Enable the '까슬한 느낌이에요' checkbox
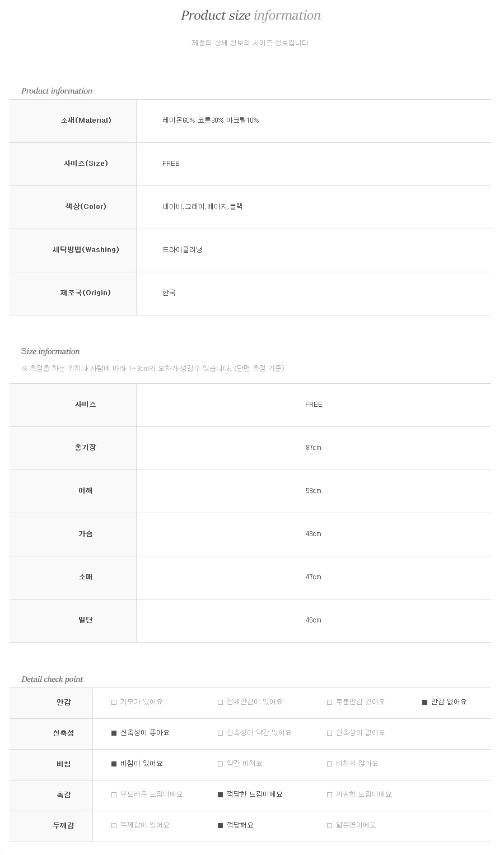The height and width of the screenshot is (855, 504). (x=330, y=794)
